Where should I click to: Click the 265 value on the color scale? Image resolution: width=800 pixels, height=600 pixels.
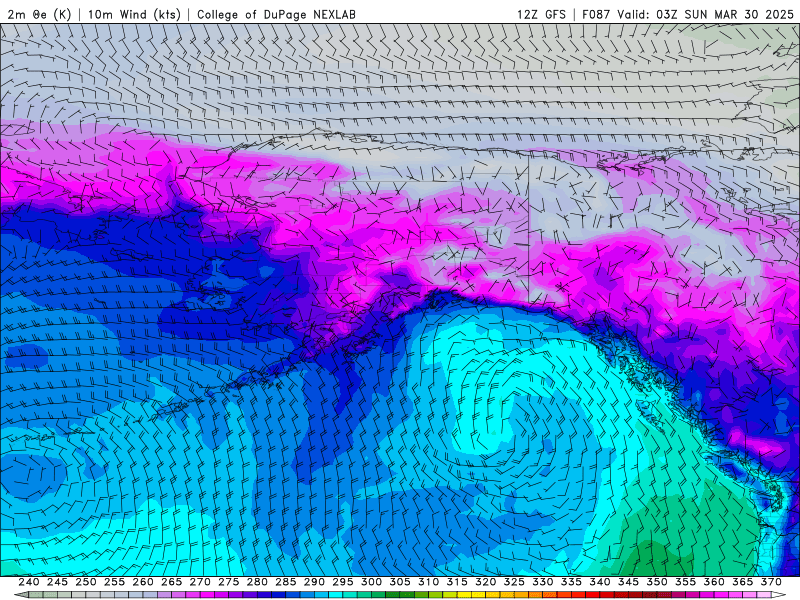[x=171, y=582]
